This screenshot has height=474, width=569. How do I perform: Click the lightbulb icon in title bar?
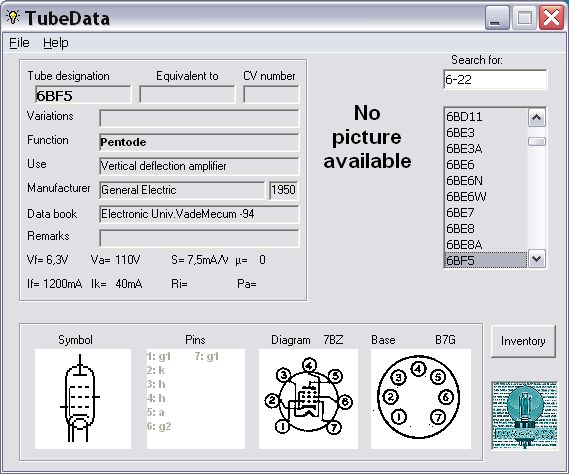coord(13,17)
